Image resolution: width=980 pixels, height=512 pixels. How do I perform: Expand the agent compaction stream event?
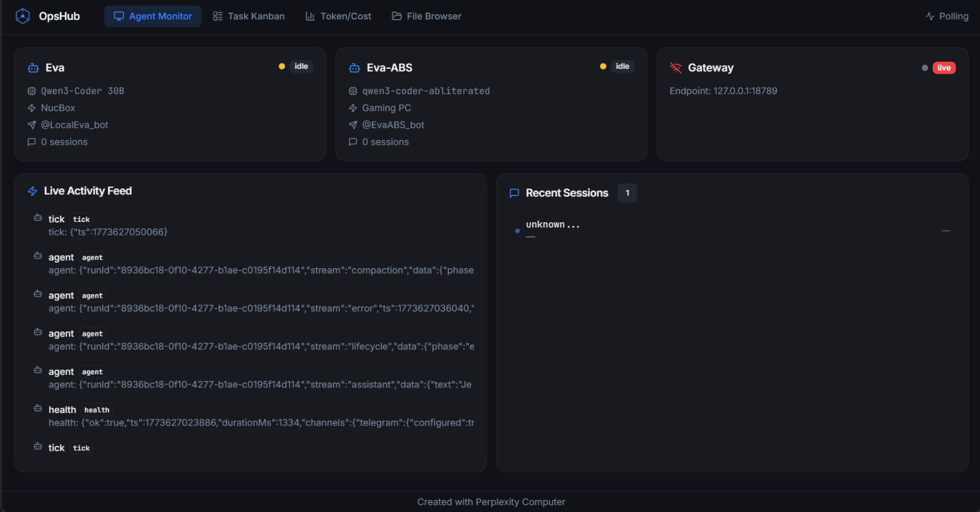(x=261, y=270)
